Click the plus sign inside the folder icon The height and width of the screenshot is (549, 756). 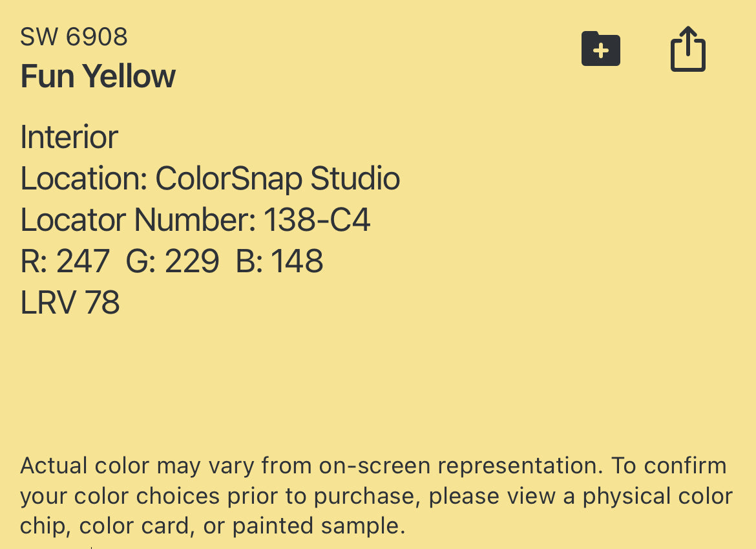click(601, 50)
